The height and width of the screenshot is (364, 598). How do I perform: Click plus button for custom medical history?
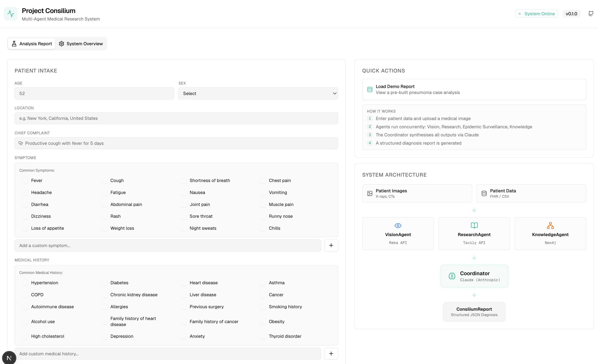point(331,354)
